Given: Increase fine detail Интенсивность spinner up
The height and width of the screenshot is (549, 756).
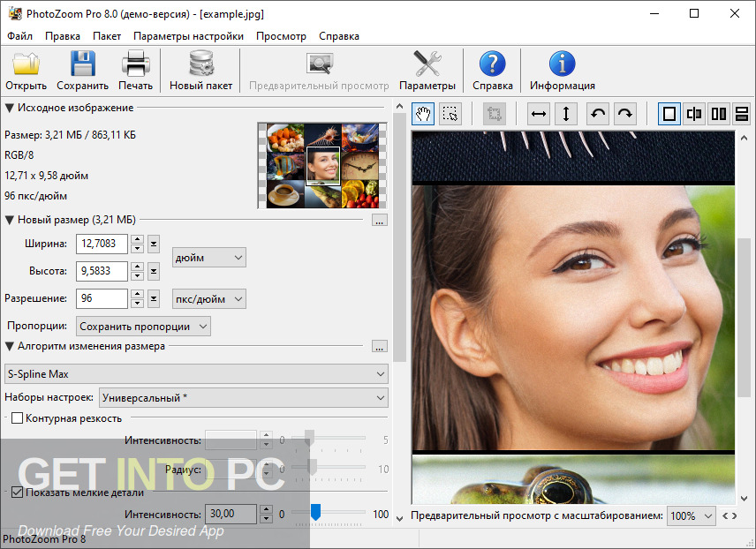Looking at the screenshot, I should pos(266,510).
